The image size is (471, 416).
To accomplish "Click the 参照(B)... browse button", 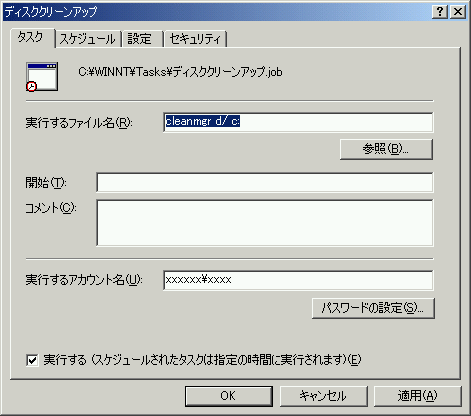I will [386, 149].
